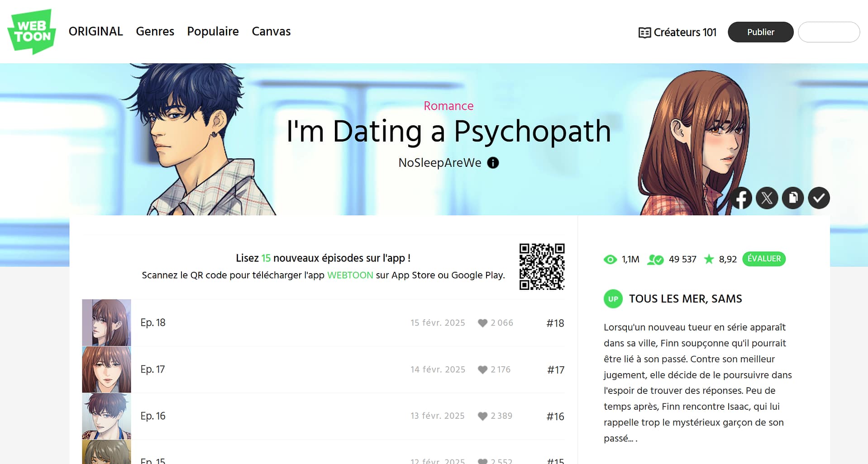This screenshot has width=868, height=464.
Task: Share the series on X
Action: tap(767, 198)
